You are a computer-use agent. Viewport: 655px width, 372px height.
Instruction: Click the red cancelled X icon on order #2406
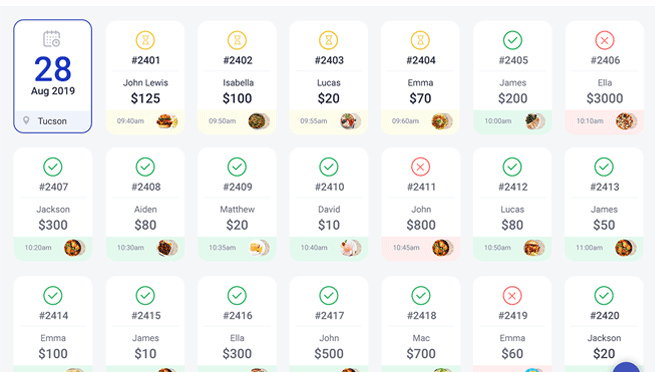pos(604,40)
